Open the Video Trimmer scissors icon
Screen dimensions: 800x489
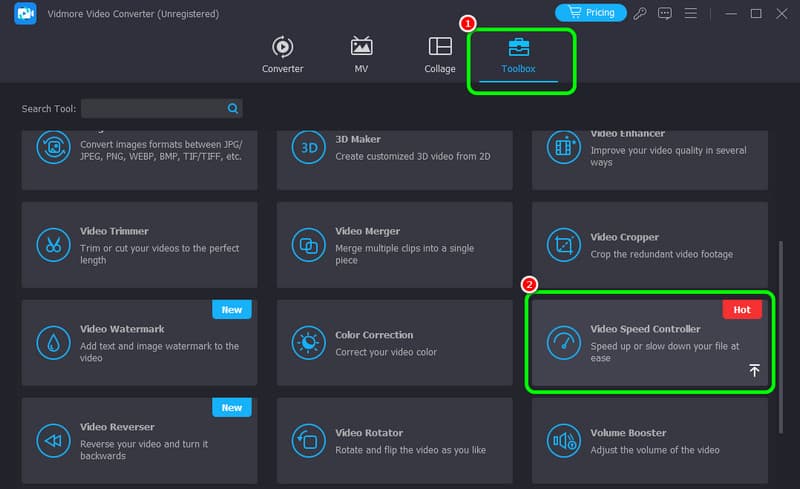click(52, 244)
